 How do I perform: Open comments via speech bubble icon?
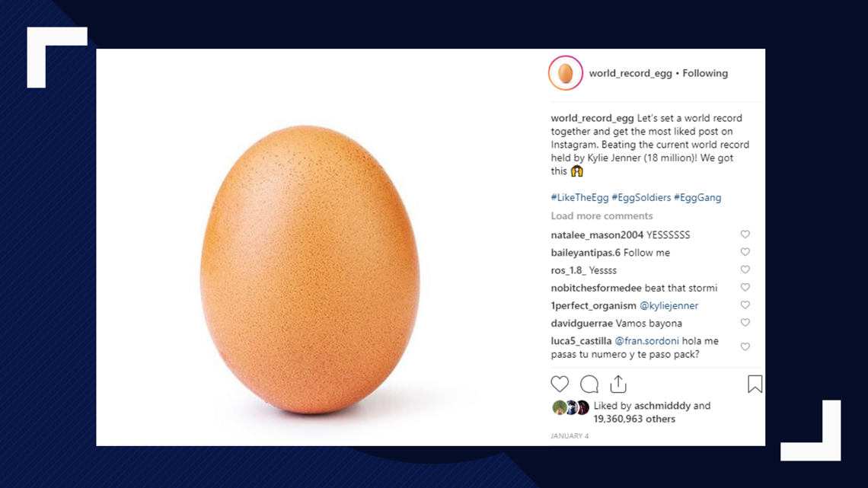pos(589,384)
